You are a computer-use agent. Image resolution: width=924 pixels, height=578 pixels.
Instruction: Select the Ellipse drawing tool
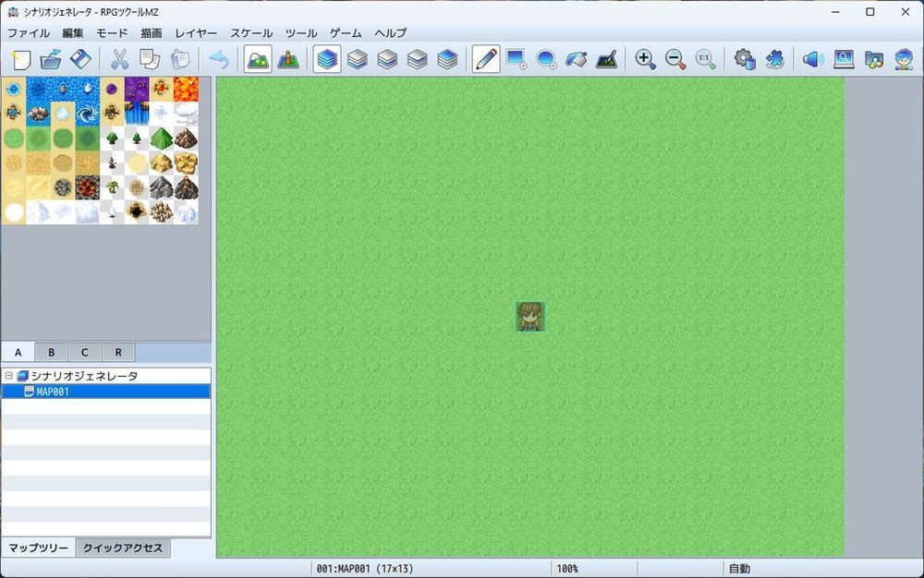point(546,59)
